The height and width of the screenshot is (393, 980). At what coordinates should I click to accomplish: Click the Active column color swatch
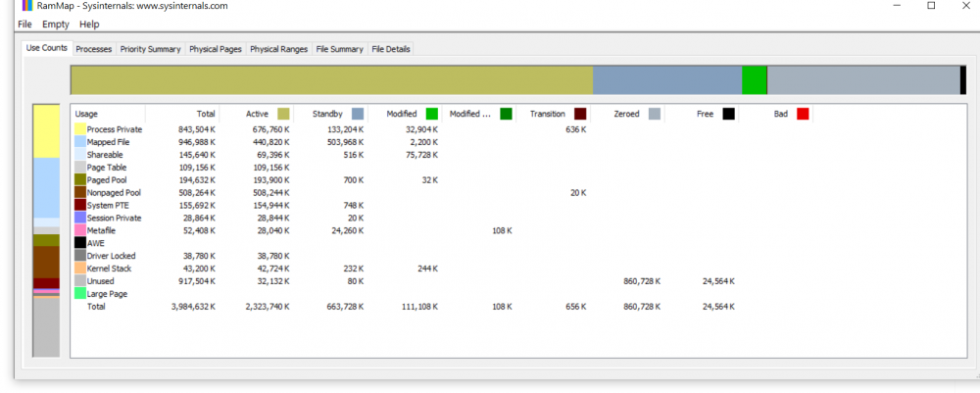(284, 114)
